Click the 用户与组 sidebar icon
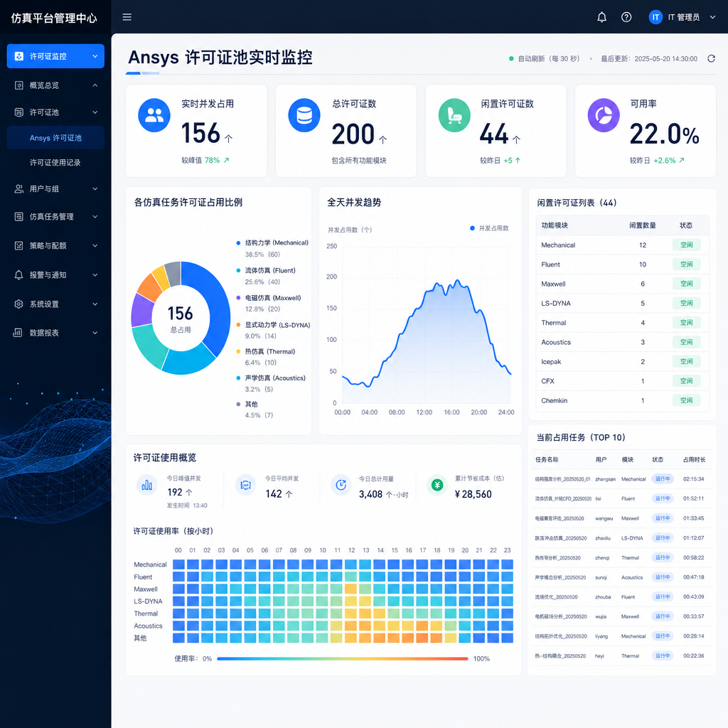Screen dimensions: 728x728 [19, 189]
